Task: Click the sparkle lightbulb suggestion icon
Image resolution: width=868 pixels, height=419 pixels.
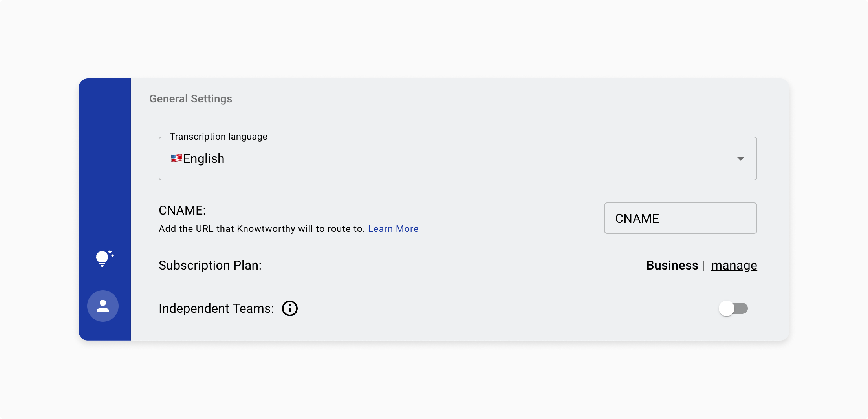Action: pos(104,257)
